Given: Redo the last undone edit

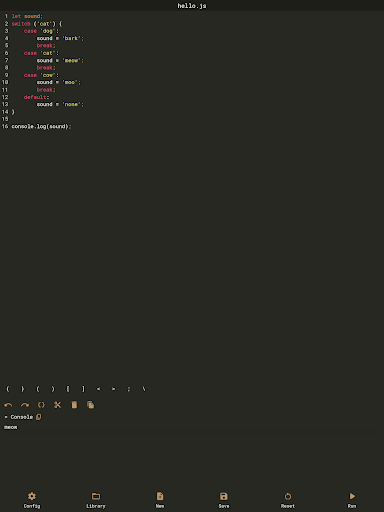Looking at the screenshot, I should click(25, 405).
